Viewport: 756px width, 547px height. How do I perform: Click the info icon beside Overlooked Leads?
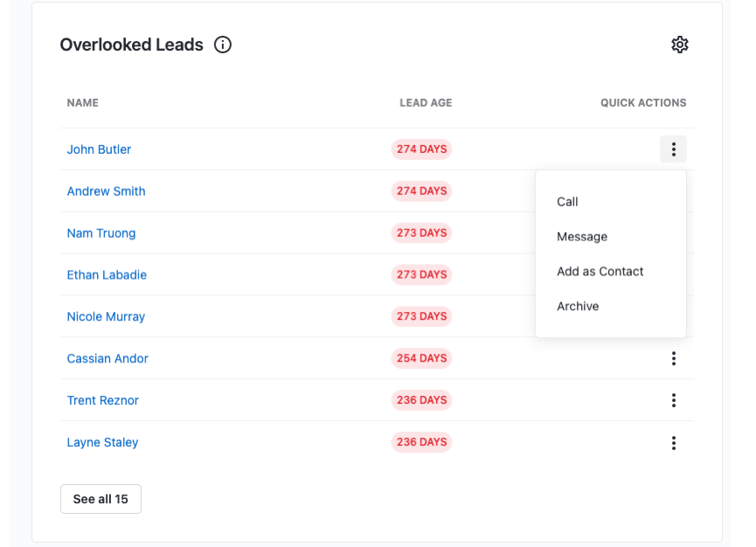223,45
